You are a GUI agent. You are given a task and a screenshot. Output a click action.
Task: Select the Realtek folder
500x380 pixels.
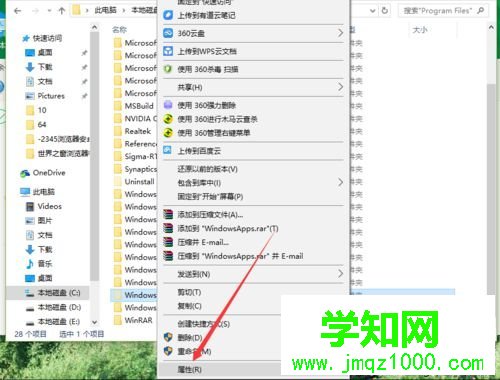(137, 131)
